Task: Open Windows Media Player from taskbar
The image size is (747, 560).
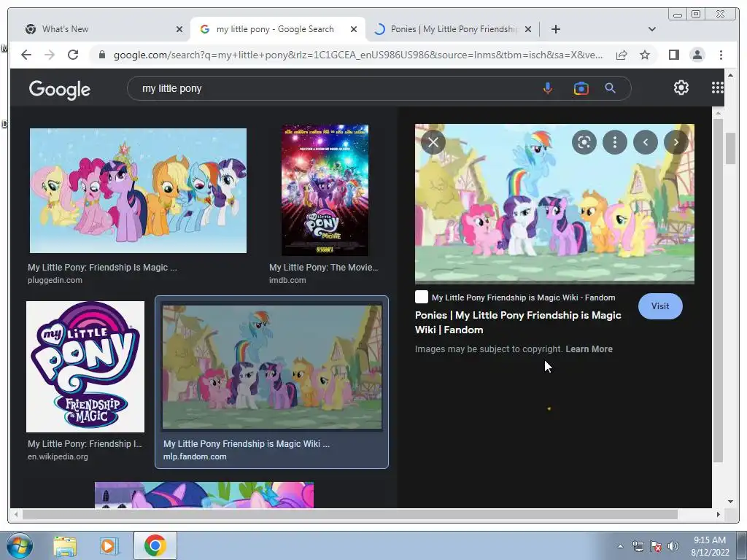Action: (109, 545)
